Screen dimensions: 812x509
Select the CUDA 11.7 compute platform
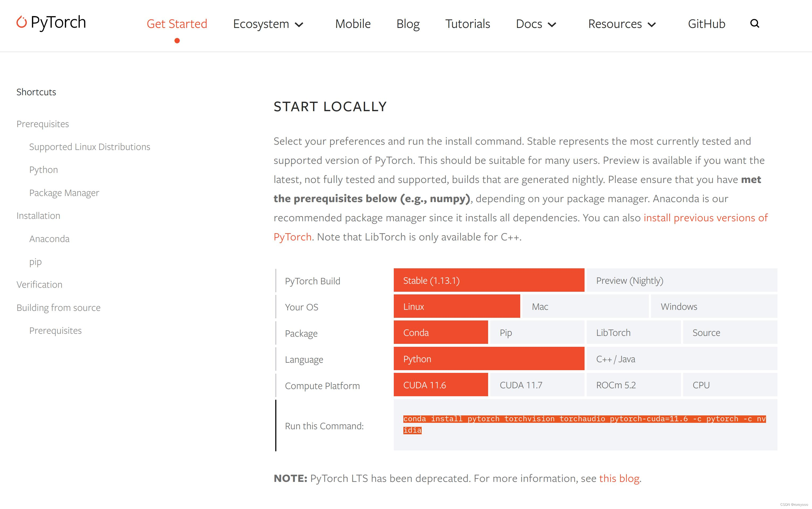537,385
